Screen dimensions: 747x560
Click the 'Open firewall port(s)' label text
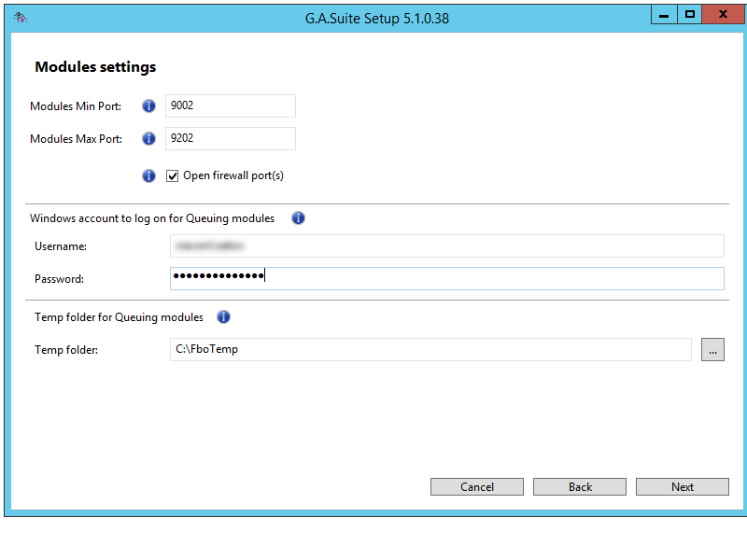tap(233, 175)
